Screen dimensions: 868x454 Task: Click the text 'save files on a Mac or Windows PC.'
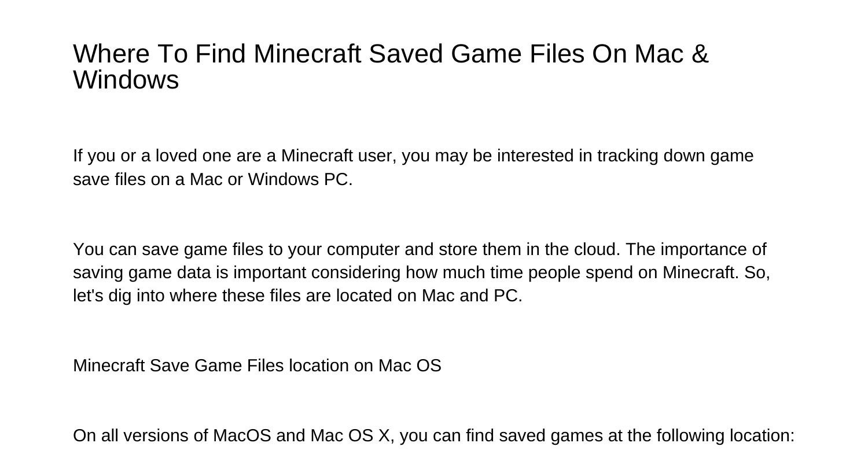[212, 180]
